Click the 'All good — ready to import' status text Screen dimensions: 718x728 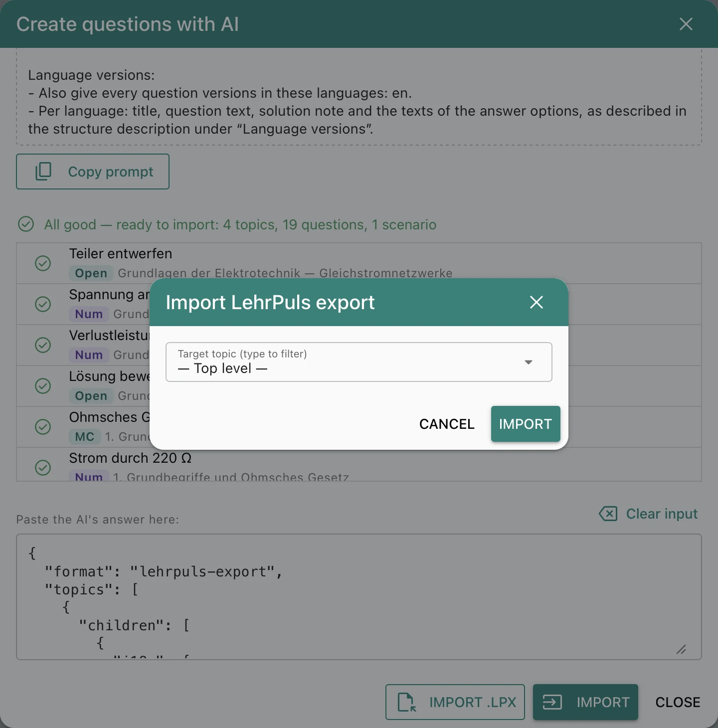tap(240, 225)
